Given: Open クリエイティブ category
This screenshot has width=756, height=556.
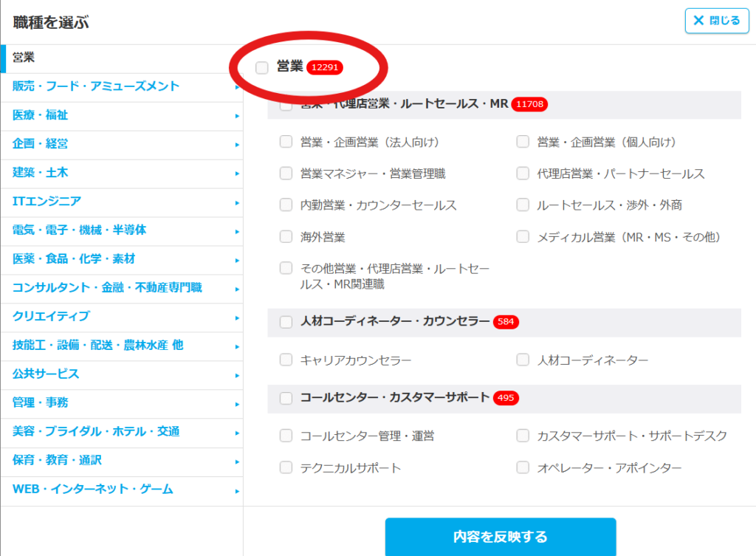Looking at the screenshot, I should [x=51, y=317].
